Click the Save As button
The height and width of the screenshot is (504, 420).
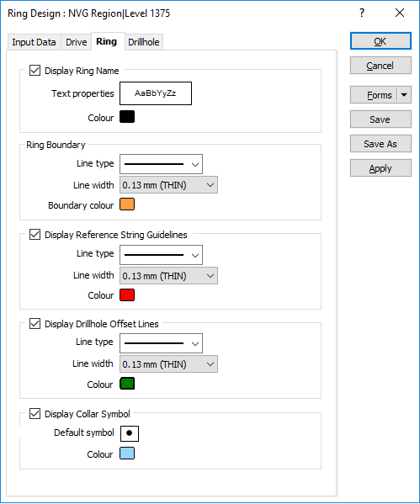pos(380,144)
